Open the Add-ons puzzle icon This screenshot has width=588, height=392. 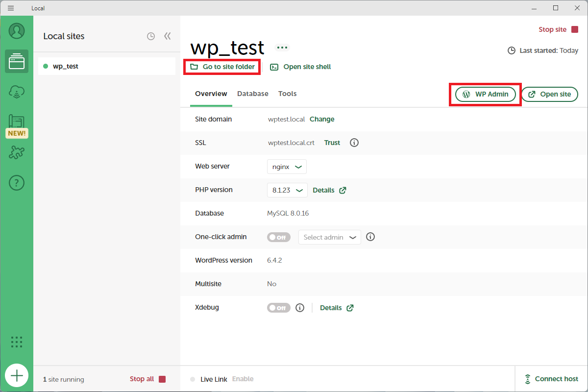click(x=17, y=152)
